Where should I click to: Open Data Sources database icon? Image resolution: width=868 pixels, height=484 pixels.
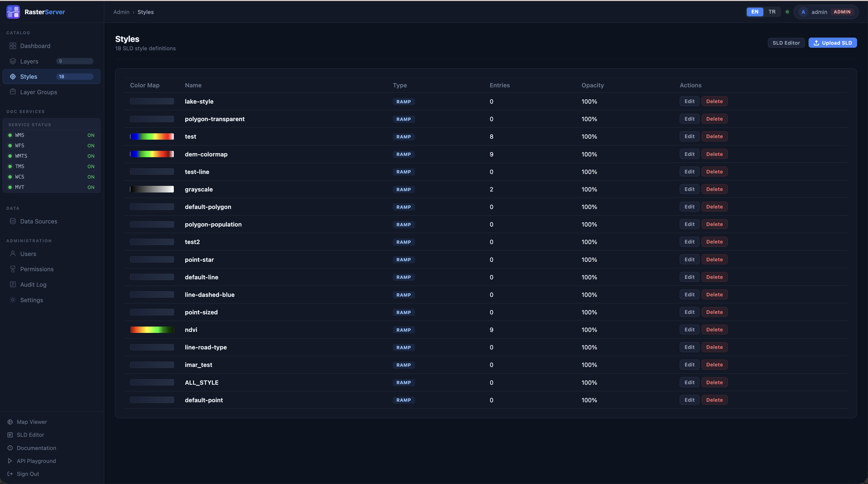tap(13, 221)
